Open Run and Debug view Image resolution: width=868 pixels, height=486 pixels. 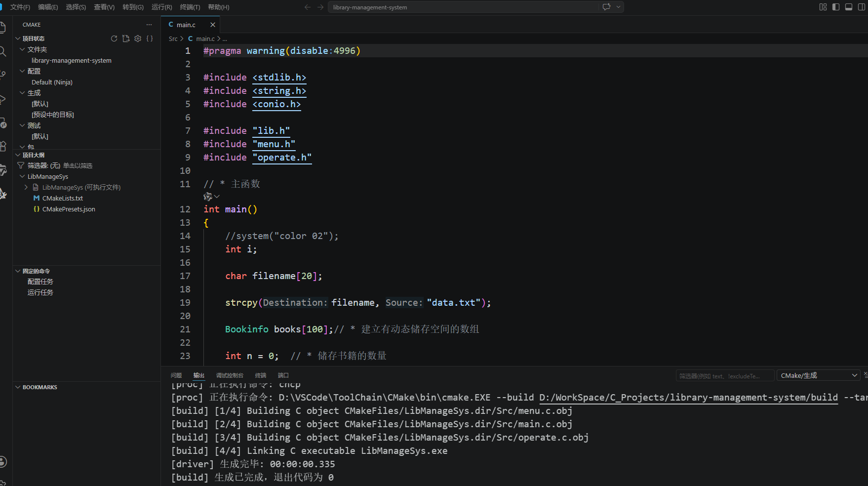[3, 99]
